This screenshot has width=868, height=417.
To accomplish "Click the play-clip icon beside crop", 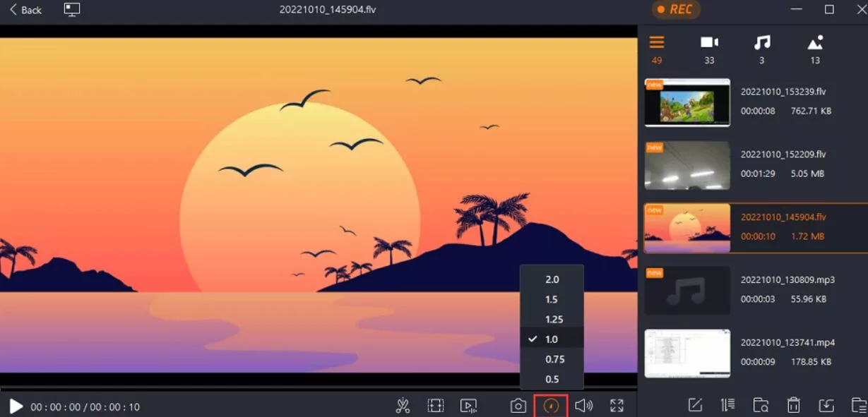I will point(468,406).
